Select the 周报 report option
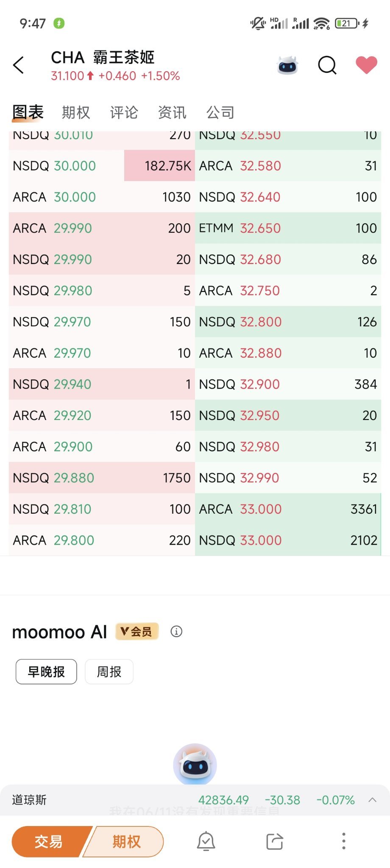Image resolution: width=390 pixels, height=868 pixels. [x=109, y=672]
